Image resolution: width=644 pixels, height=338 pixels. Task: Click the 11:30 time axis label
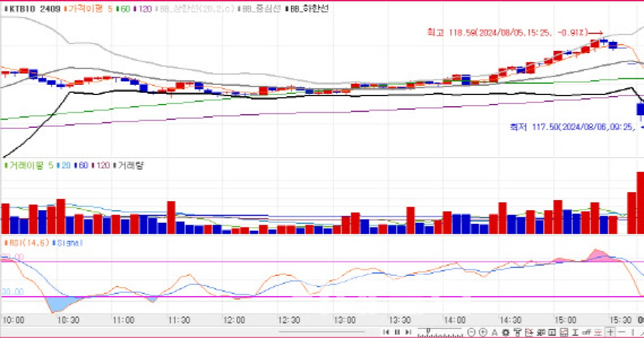179,320
